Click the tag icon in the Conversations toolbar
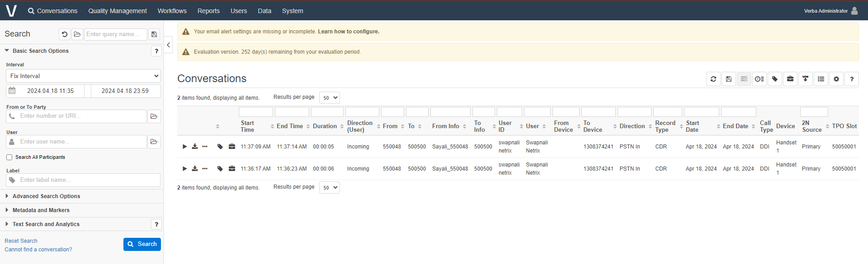 pos(775,79)
